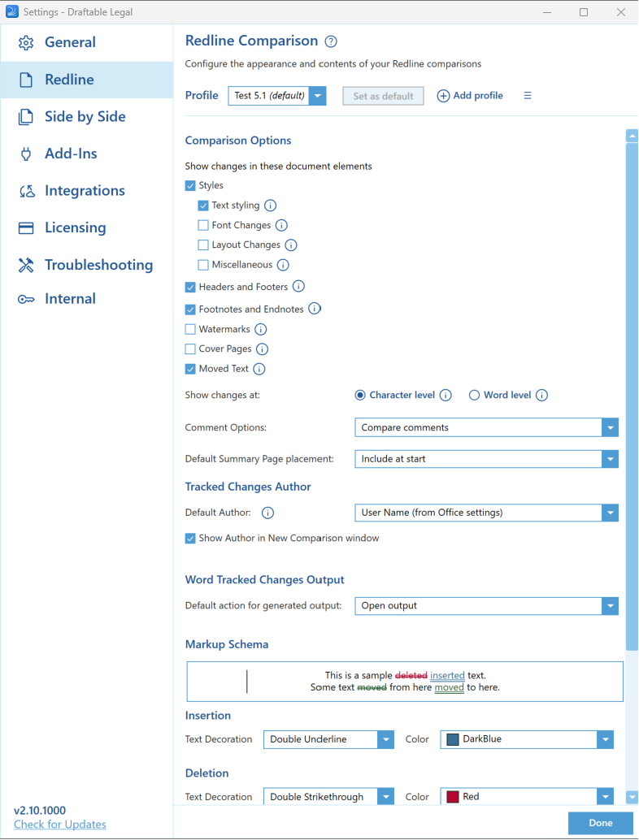639x840 pixels.
Task: Open the Comment Options dropdown
Action: 486,427
